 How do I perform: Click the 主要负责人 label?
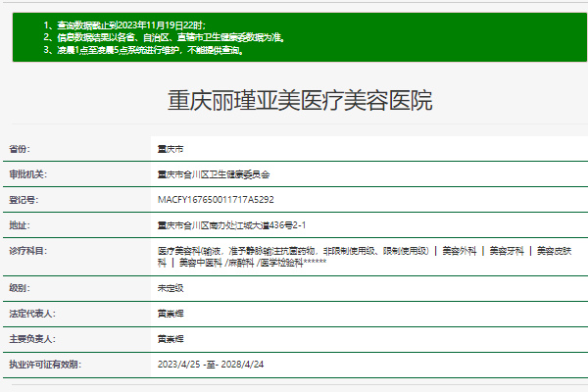click(x=32, y=339)
